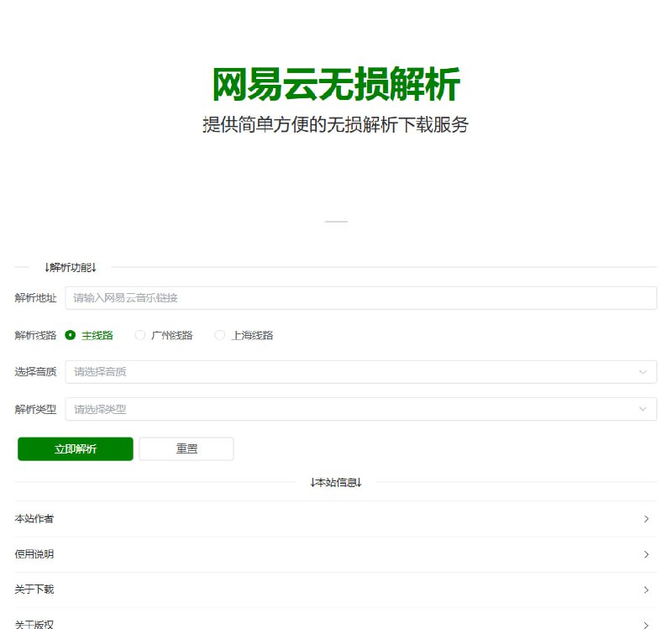Open the 关于版权 entry
The height and width of the screenshot is (629, 672).
pos(336,623)
